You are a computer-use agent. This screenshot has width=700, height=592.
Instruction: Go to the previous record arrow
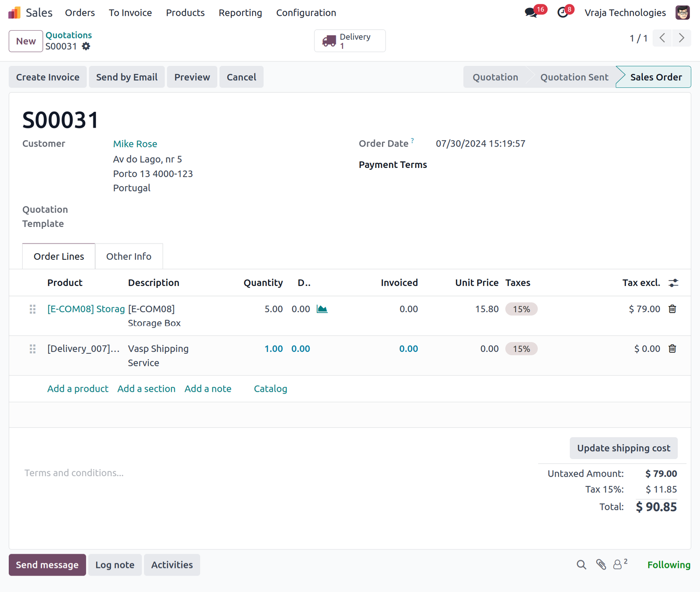click(662, 38)
